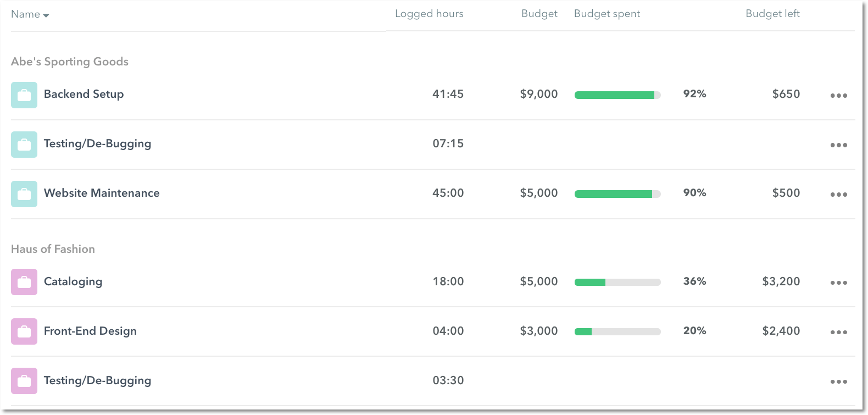
Task: Open the three-dot menu for Website Maintenance
Action: [x=838, y=195]
